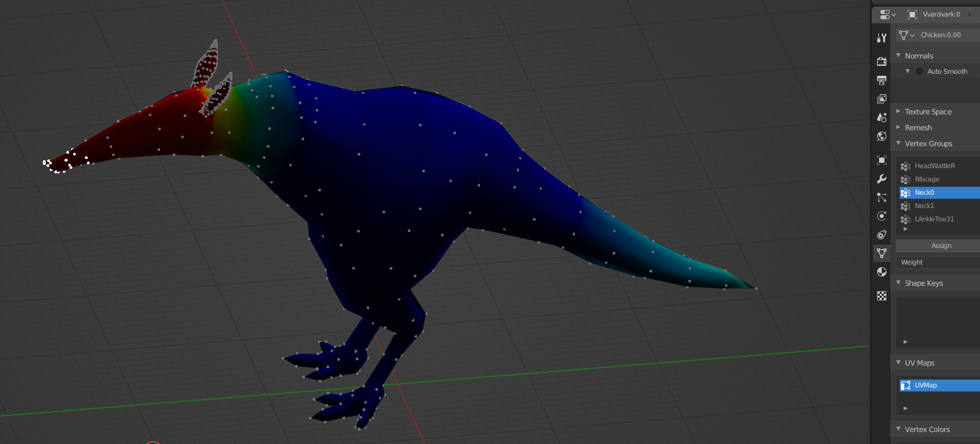
Task: Open the Particles properties tab
Action: pos(882,197)
